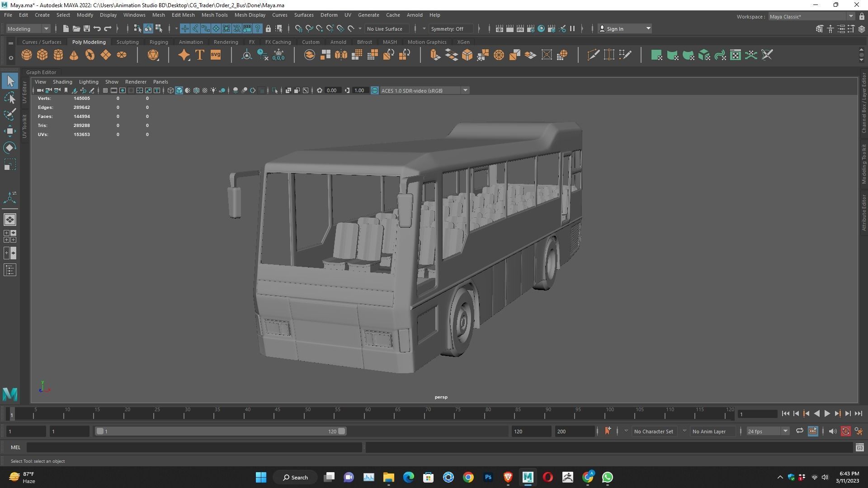Undo the last action arrow
The width and height of the screenshot is (868, 488).
pyautogui.click(x=97, y=28)
